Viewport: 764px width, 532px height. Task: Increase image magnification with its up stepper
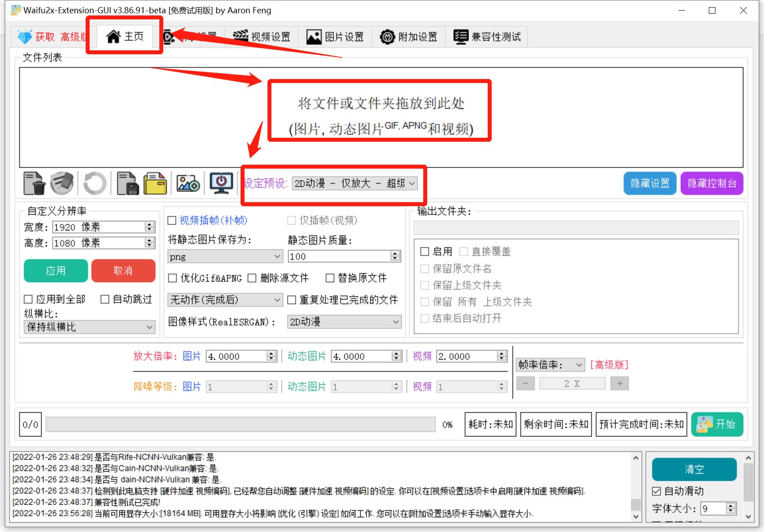270,353
